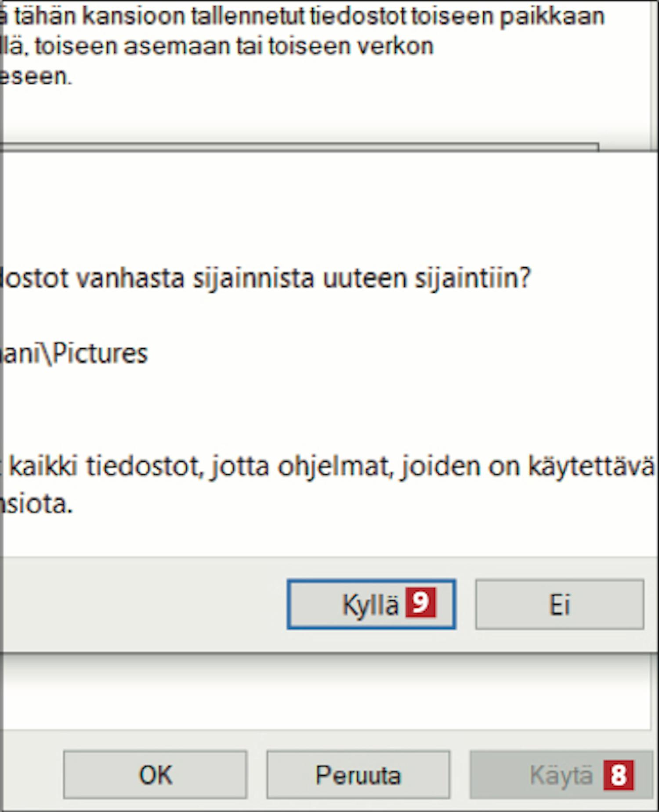Click the gray footer area beside Kyllä
659x812 pixels.
click(143, 604)
